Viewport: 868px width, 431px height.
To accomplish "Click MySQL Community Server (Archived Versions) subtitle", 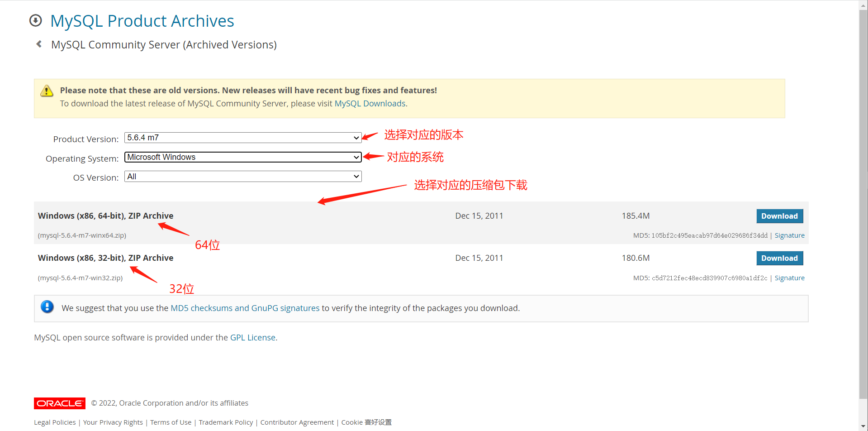I will tap(164, 45).
